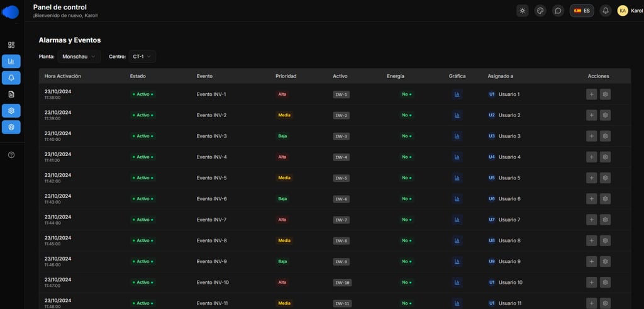
Task: Click the plus action for Evento INV-4
Action: 591,157
